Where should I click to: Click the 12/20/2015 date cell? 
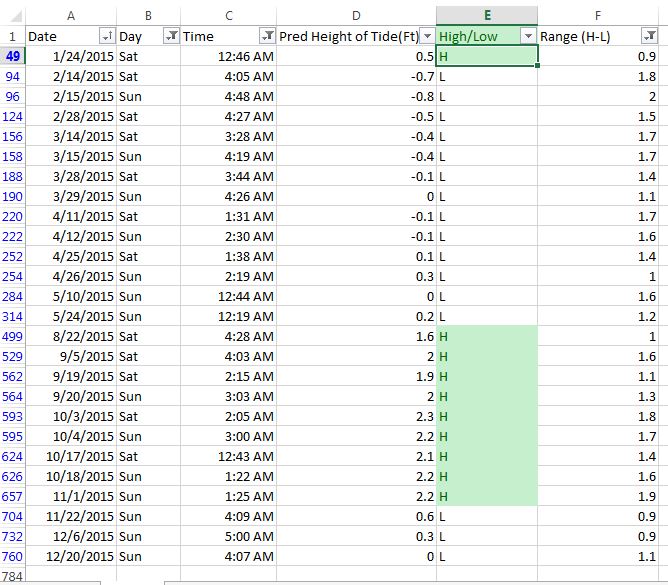70,556
